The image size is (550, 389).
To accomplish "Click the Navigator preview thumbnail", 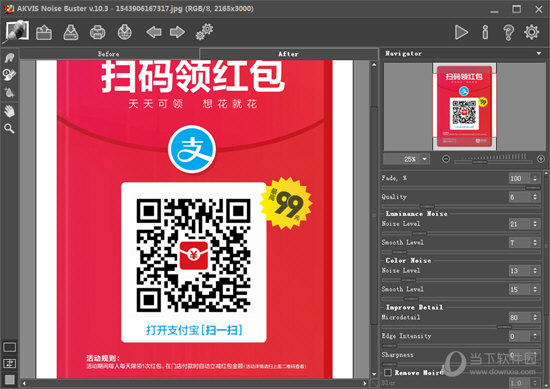I will coord(464,107).
